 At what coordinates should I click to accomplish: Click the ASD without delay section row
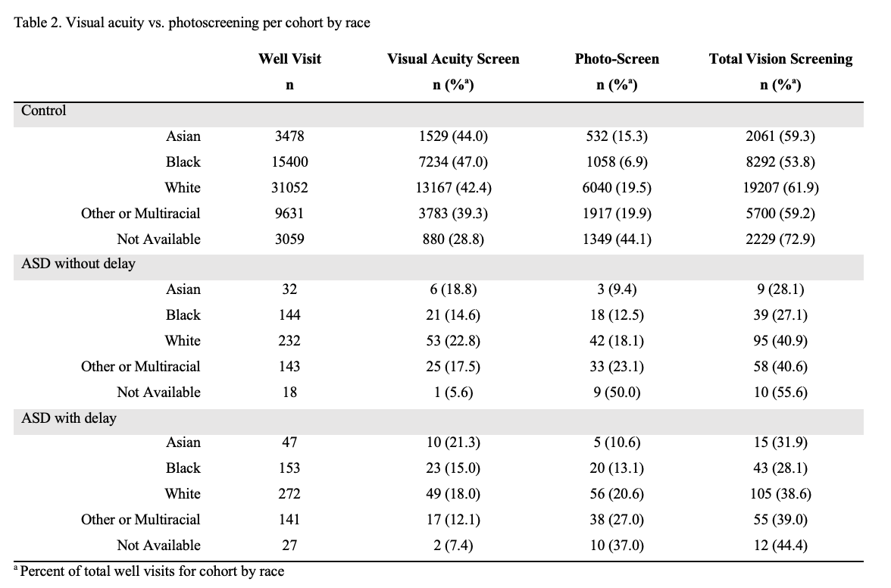click(x=439, y=264)
